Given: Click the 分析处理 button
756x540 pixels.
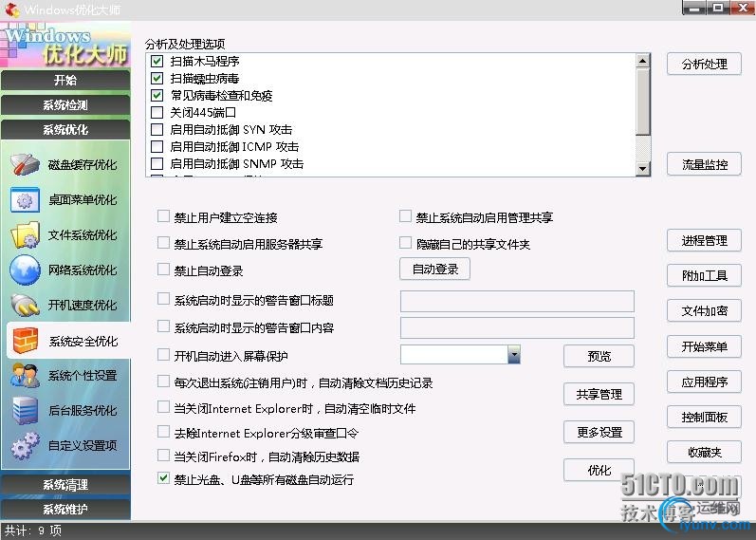Looking at the screenshot, I should coord(705,64).
